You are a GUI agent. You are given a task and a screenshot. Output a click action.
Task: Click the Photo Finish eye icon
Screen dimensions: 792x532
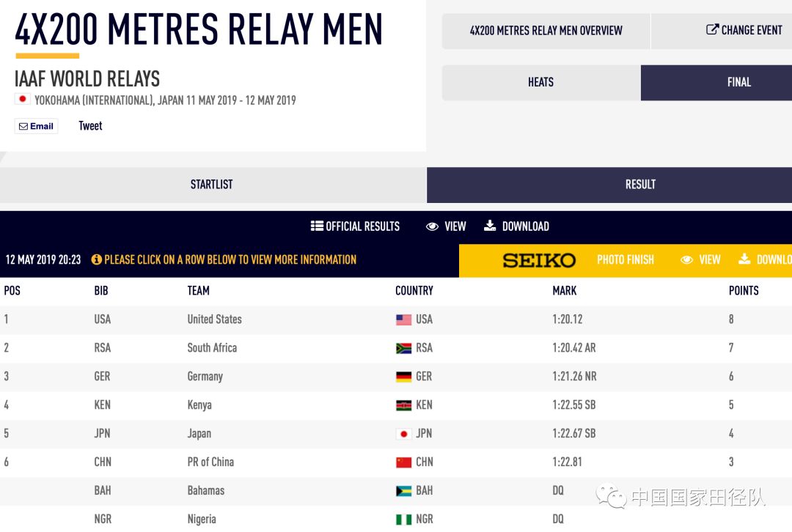(687, 259)
